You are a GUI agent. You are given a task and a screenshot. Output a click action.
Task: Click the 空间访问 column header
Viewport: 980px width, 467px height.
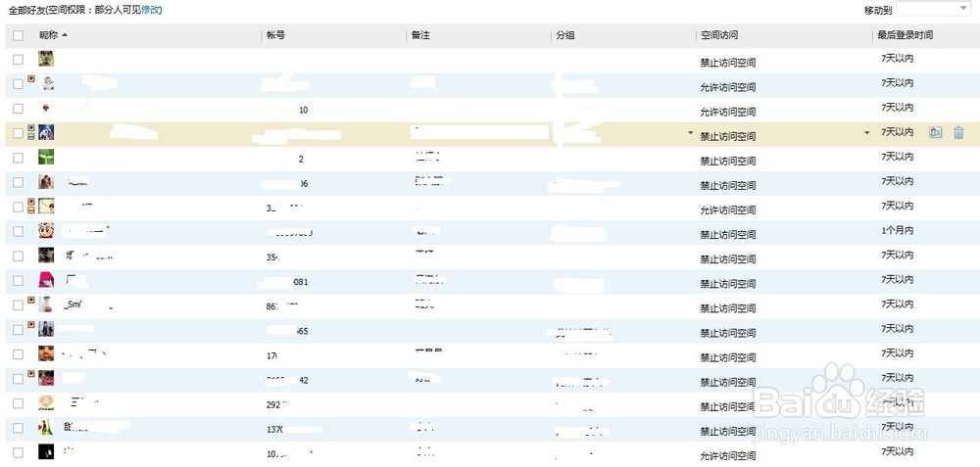pyautogui.click(x=719, y=35)
